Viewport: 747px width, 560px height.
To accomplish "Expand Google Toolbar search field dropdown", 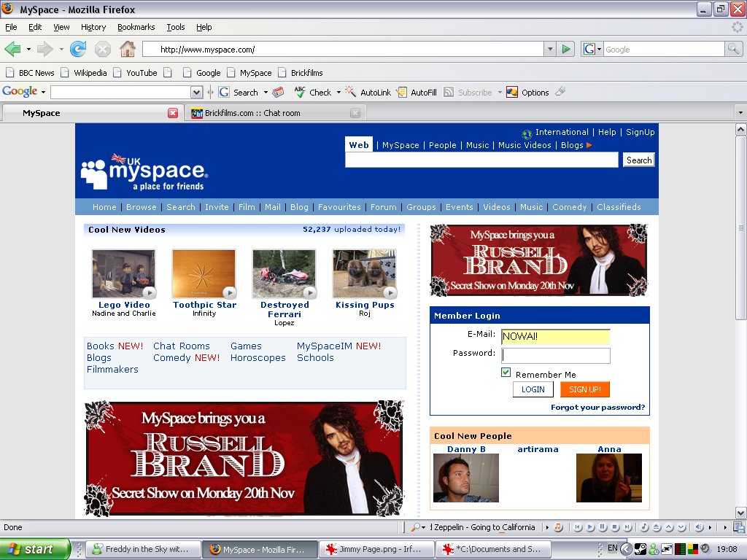I will (x=196, y=93).
